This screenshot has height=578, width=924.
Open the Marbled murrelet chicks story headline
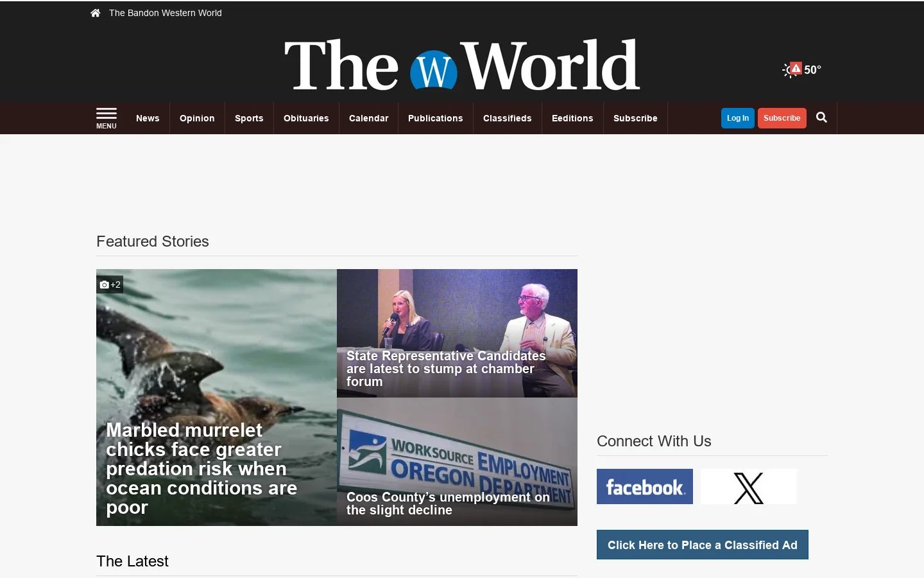pyautogui.click(x=201, y=469)
